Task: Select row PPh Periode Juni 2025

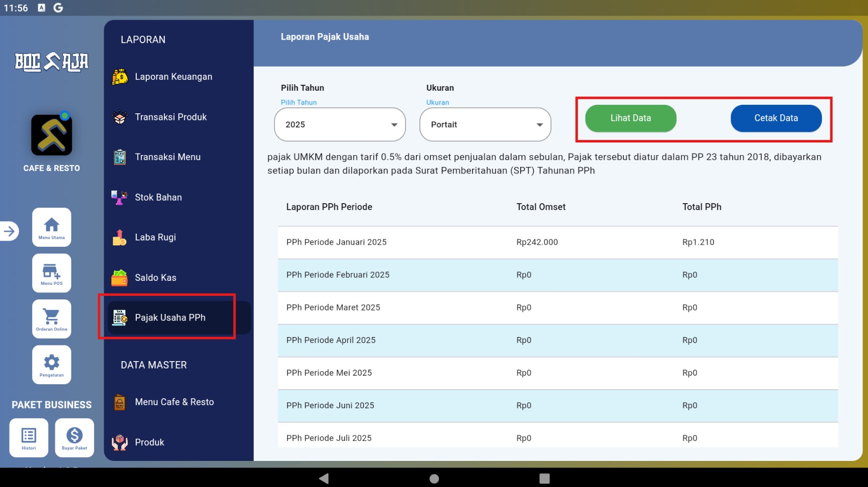Action: 558,405
